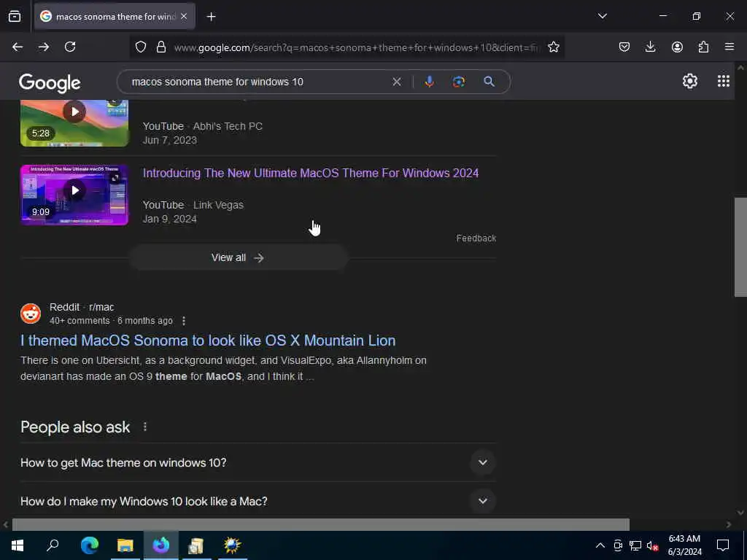This screenshot has width=747, height=560.
Task: Open File Explorer from taskbar
Action: 125,545
